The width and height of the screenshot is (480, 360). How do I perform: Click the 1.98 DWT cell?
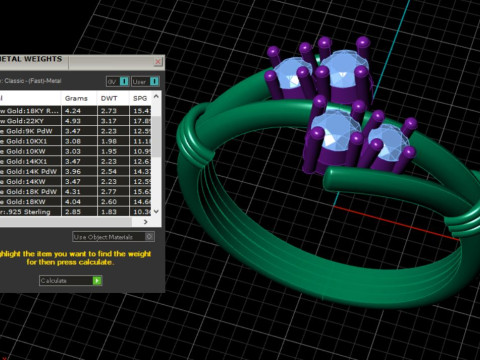coord(113,141)
